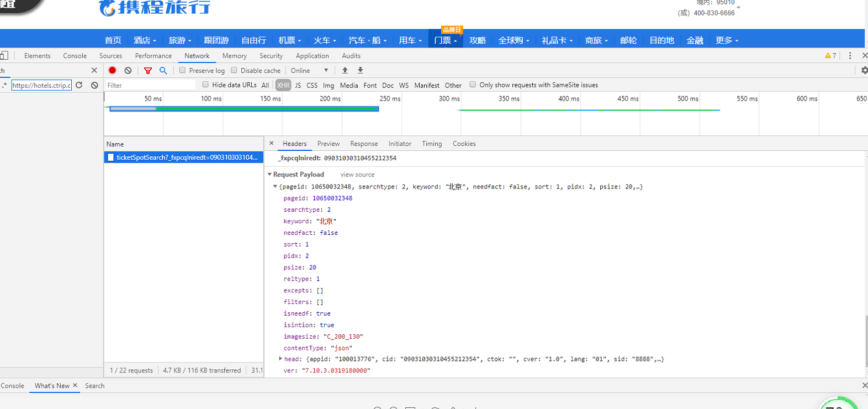This screenshot has height=409, width=868.
Task: Refresh the search results in search panel
Action: coord(80,85)
